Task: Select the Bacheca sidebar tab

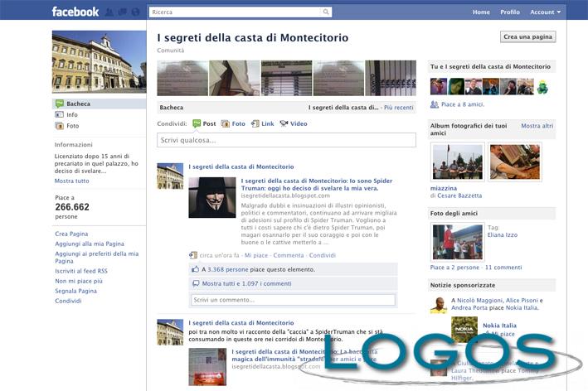Action: [99, 104]
